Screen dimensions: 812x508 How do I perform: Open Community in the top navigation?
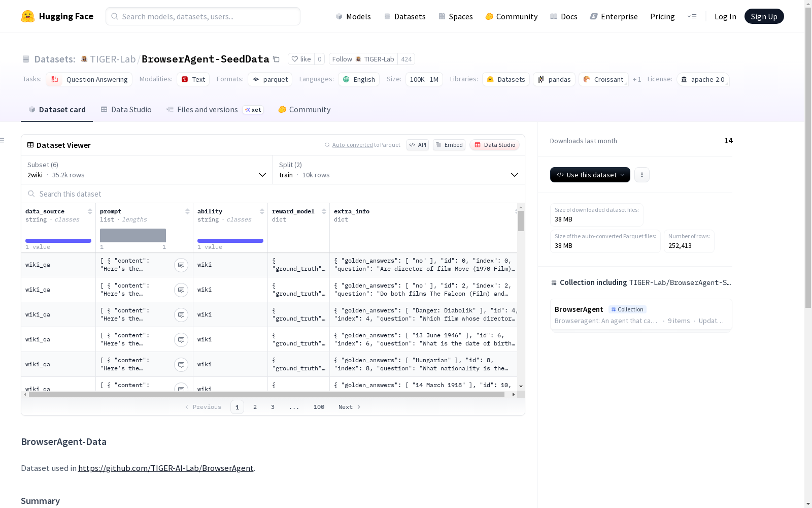pyautogui.click(x=512, y=16)
